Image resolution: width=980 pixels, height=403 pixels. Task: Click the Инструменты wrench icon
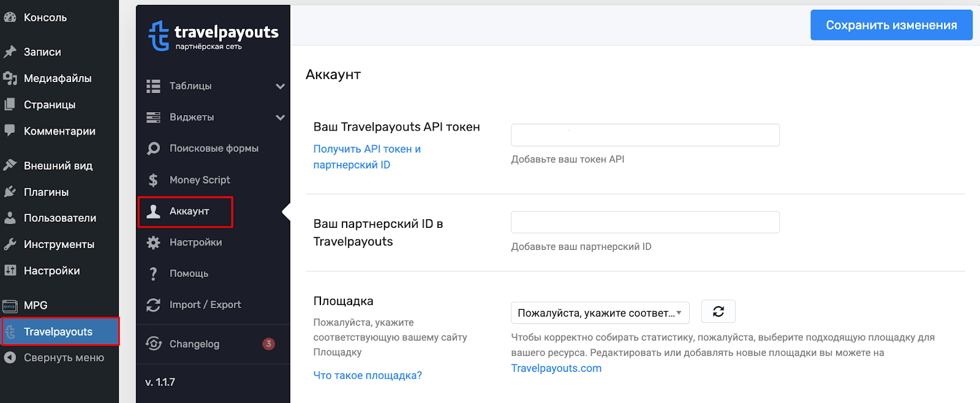10,244
